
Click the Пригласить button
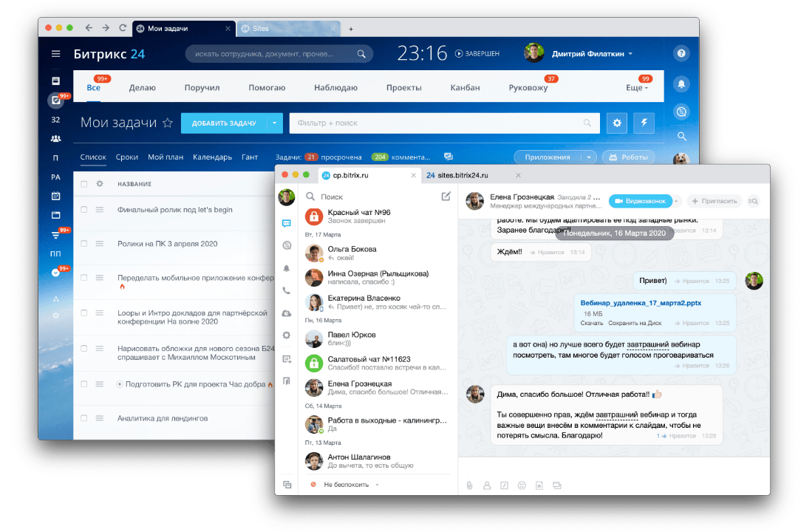[x=714, y=201]
